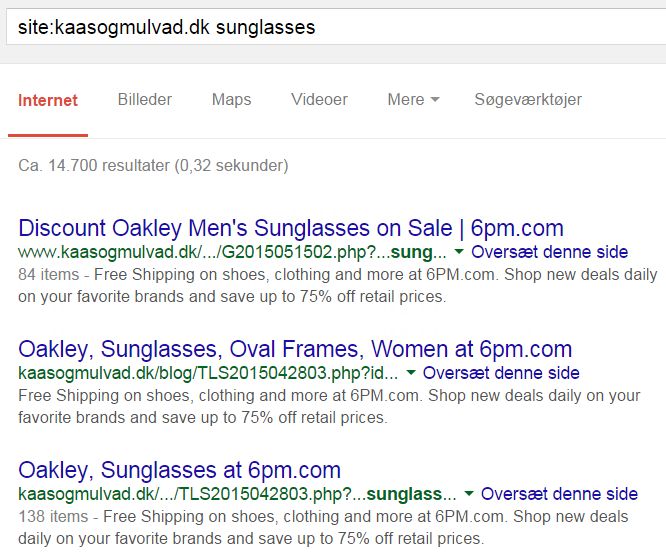This screenshot has width=666, height=554.
Task: Expand the dropdown arrow after G2015051502.php URL
Action: click(x=459, y=252)
